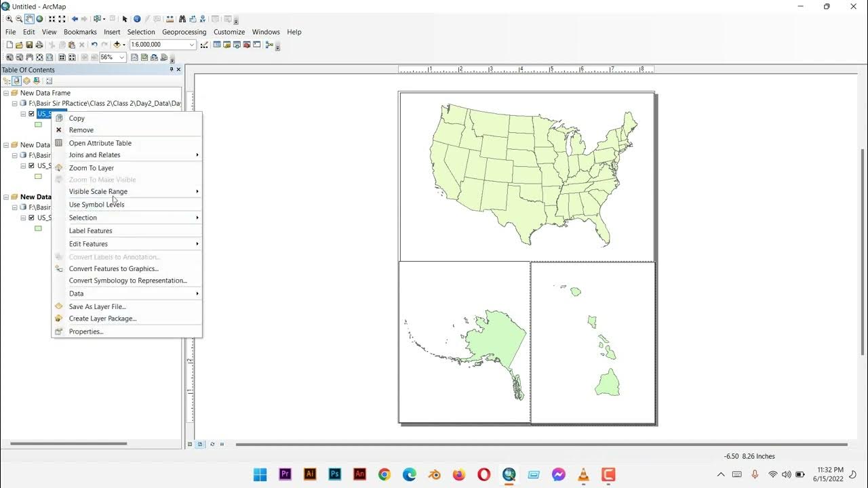
Task: Choose Open Attribute Table
Action: click(x=127, y=143)
